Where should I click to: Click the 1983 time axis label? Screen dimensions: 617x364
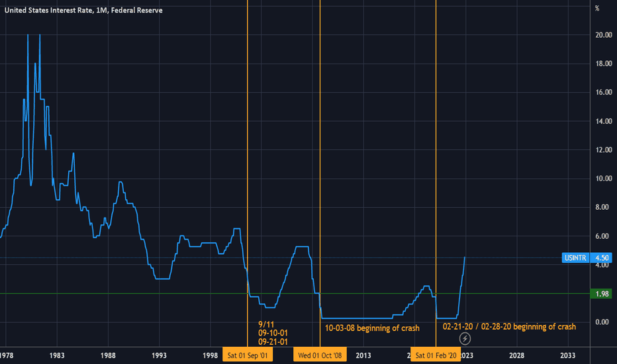point(57,355)
